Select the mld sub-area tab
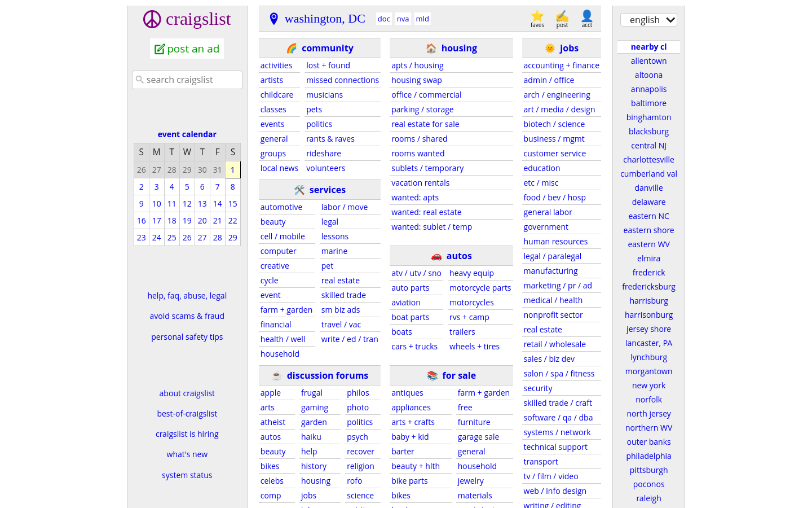812x508 pixels. [422, 19]
